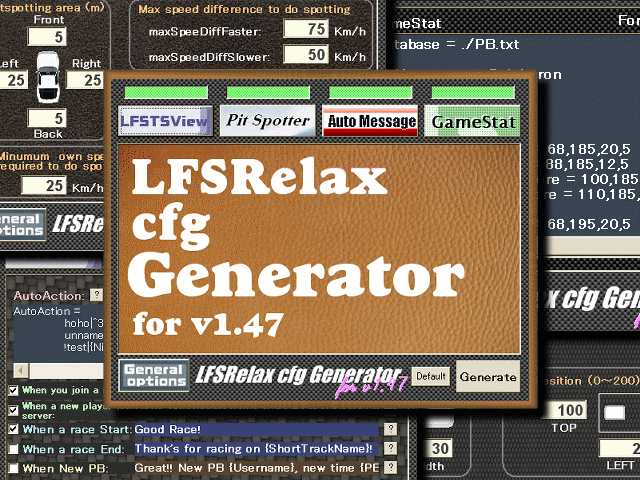Toggle the 'When a race End' checkbox
The image size is (640, 480).
point(13,449)
